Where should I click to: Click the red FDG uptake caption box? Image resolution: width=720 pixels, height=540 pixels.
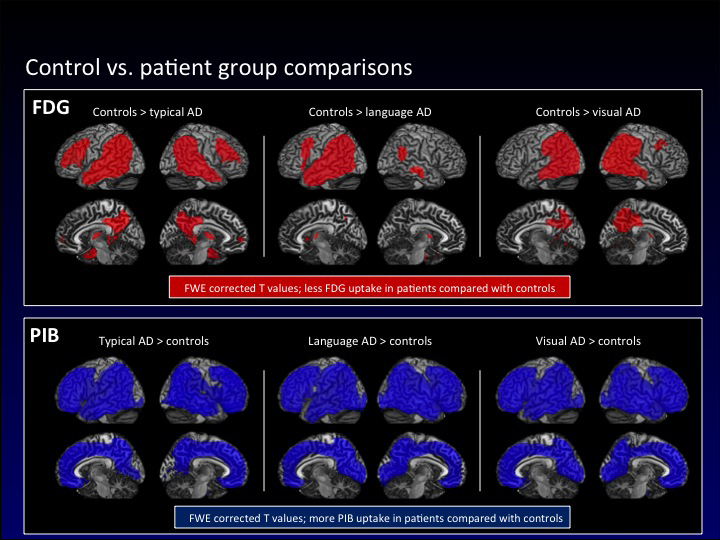370,288
